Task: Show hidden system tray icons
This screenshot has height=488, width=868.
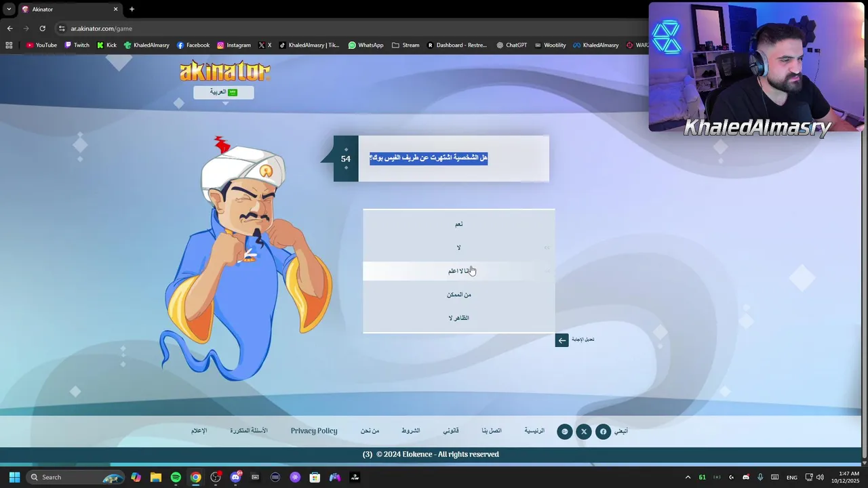Action: (x=688, y=477)
